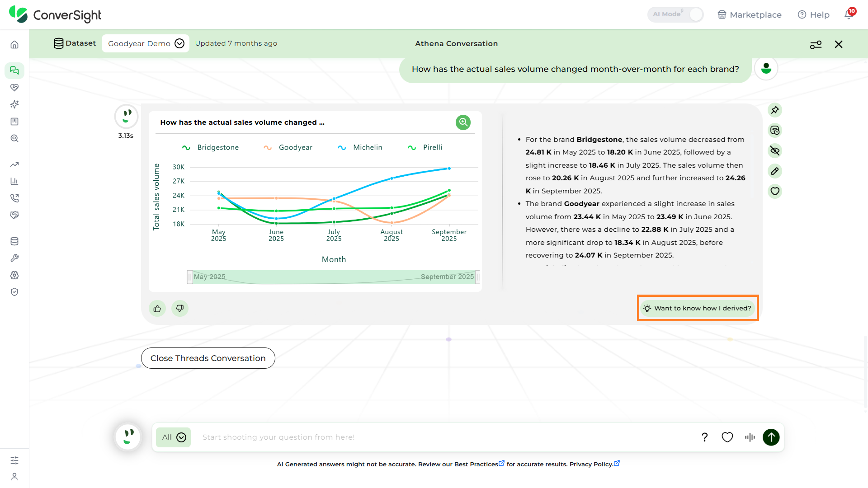Toggle the Michelin series in the legend
Image resolution: width=868 pixels, height=488 pixels.
(360, 148)
